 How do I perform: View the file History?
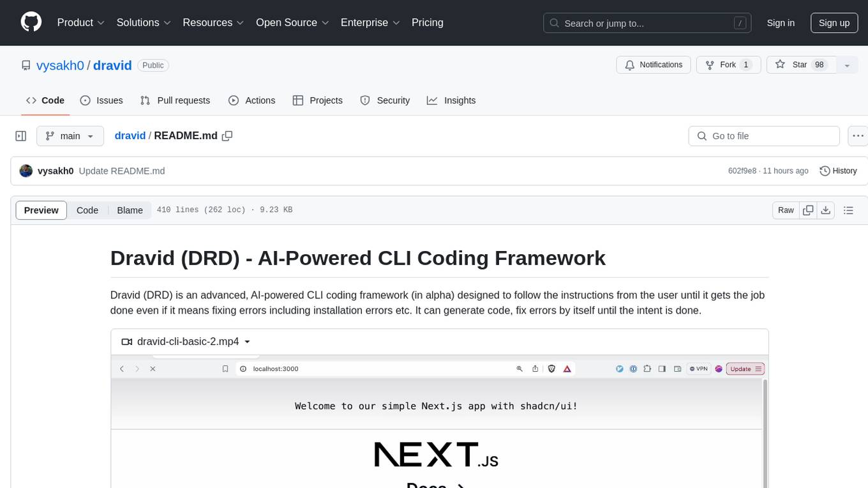point(838,171)
